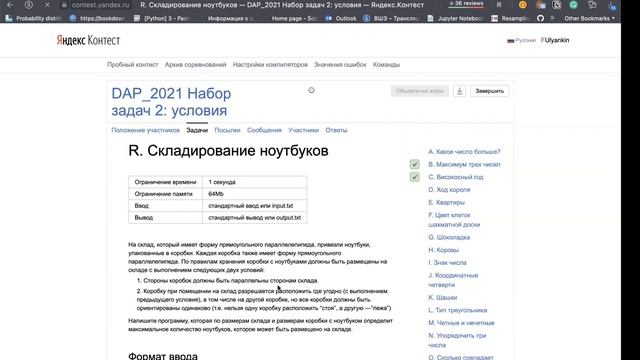Switch to the Задачи tab
640x360 pixels.
pos(197,130)
